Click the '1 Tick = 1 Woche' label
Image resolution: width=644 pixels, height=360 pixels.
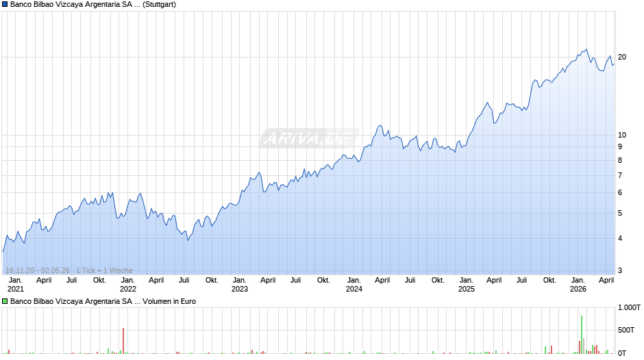(104, 270)
